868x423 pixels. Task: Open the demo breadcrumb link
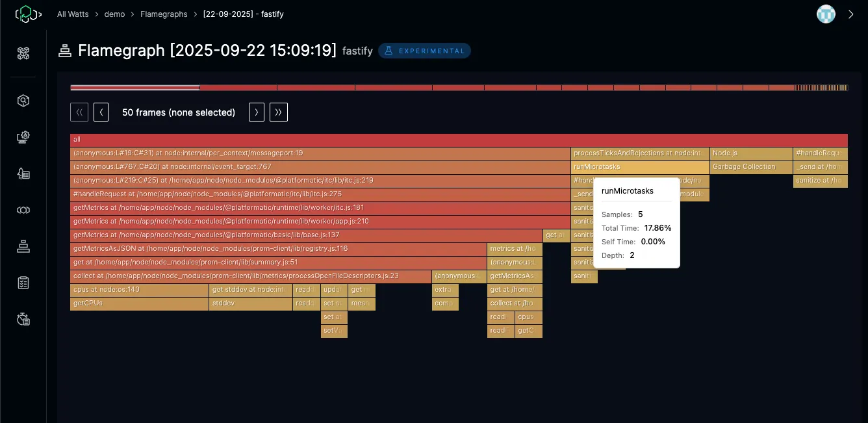click(x=114, y=14)
